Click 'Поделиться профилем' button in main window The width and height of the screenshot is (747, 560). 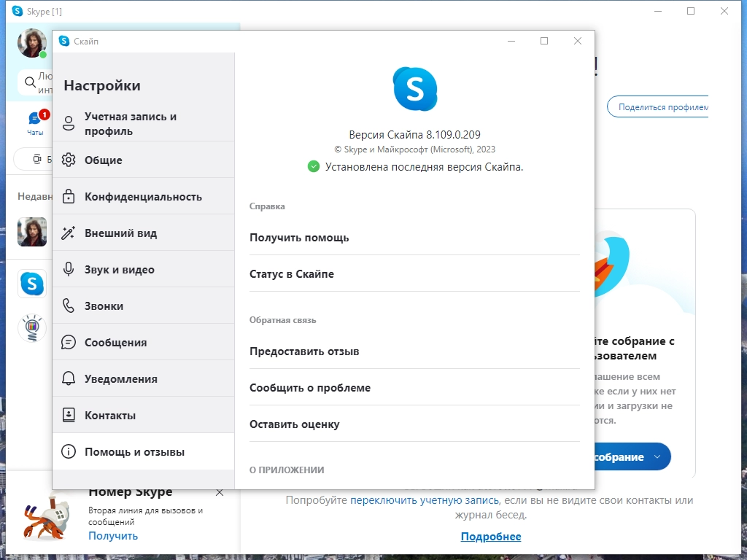658,106
